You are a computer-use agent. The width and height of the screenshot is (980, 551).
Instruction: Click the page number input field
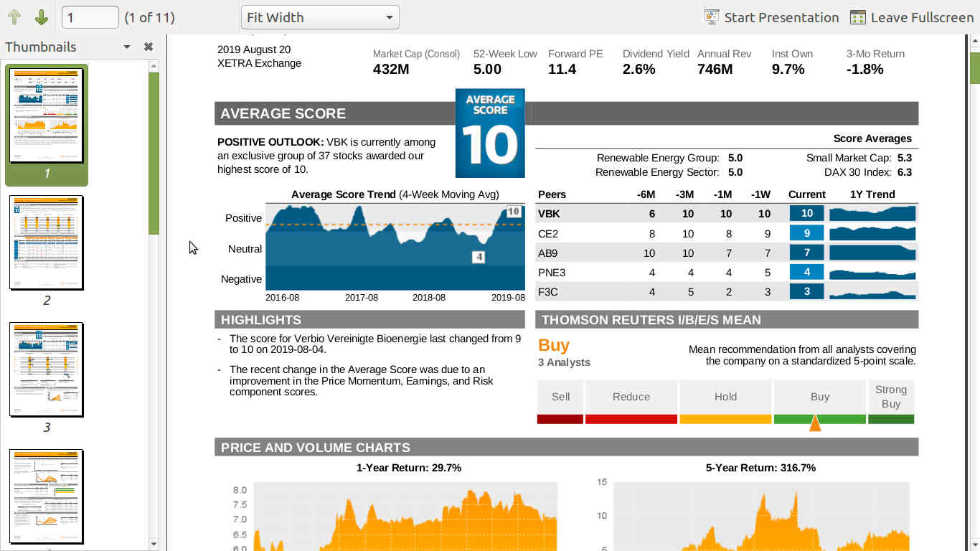click(90, 17)
